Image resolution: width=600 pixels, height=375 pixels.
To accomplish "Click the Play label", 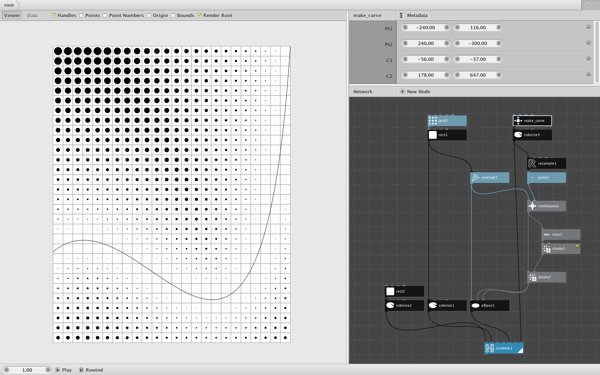I will pos(67,370).
